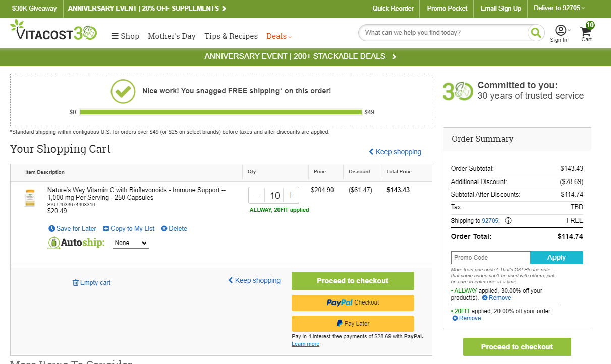Click the Vitacost logo
611x364 pixels.
pyautogui.click(x=53, y=31)
